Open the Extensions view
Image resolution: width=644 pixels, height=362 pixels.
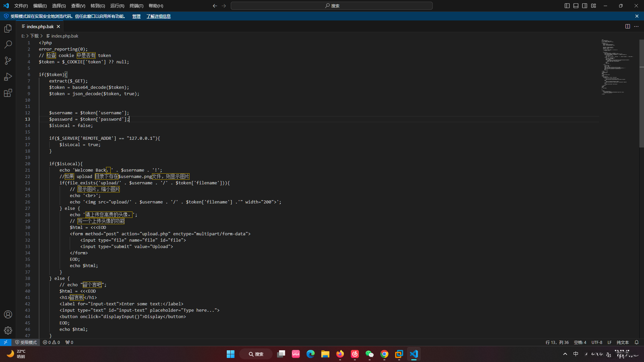(8, 93)
